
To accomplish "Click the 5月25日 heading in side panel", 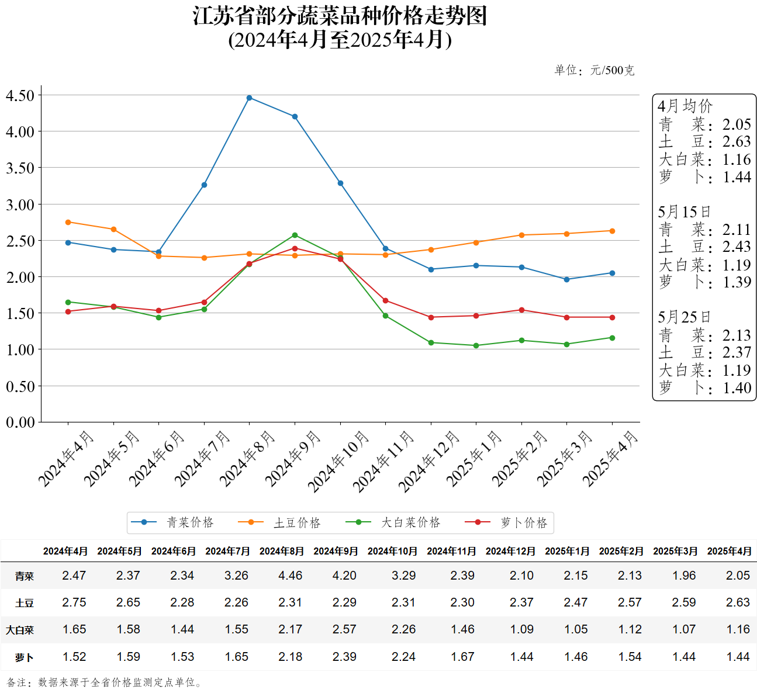I will click(684, 317).
